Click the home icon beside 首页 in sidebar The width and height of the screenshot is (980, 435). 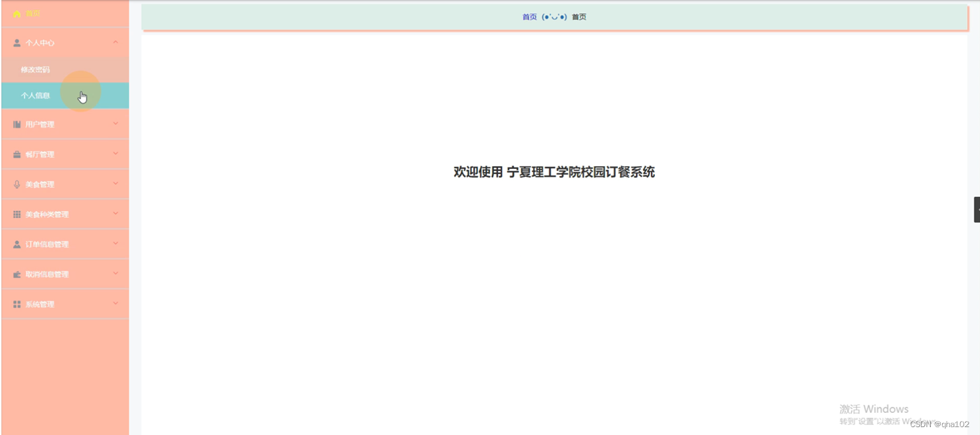[17, 14]
